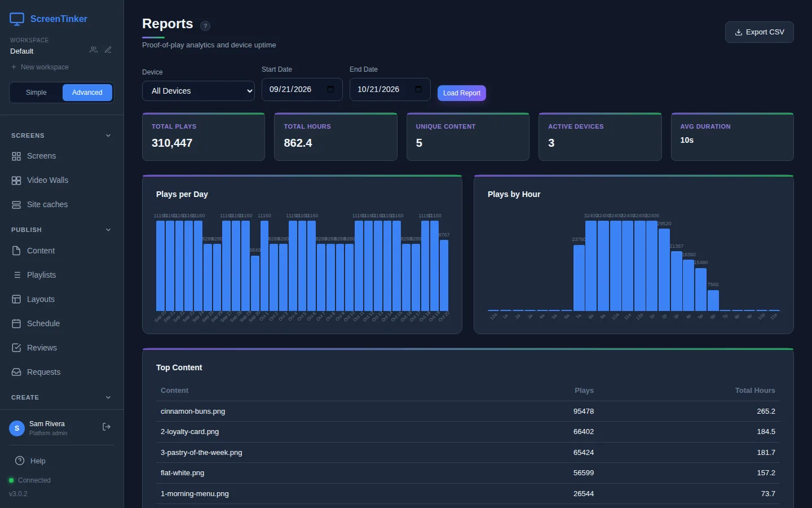Screen dimensions: 812x508
Task: Click the Start Date field 09/21/2026
Action: 302,90
